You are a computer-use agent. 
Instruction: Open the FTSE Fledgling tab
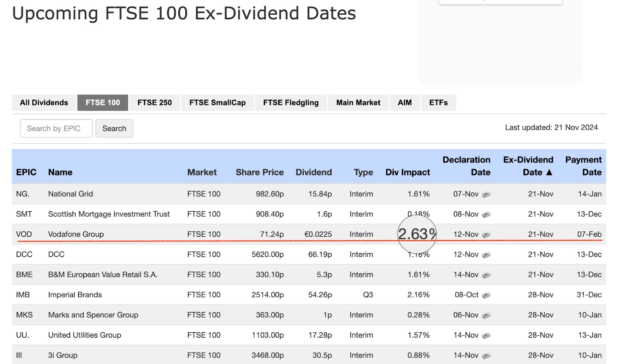[x=291, y=103]
